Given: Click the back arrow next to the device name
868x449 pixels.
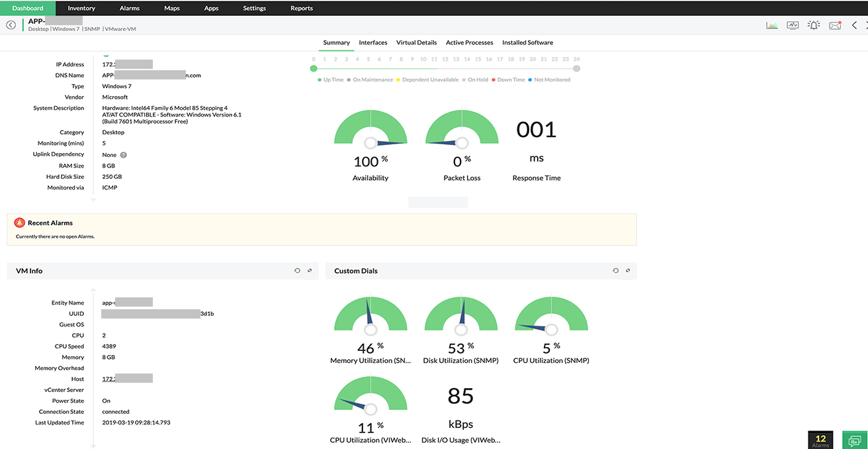Looking at the screenshot, I should point(11,24).
